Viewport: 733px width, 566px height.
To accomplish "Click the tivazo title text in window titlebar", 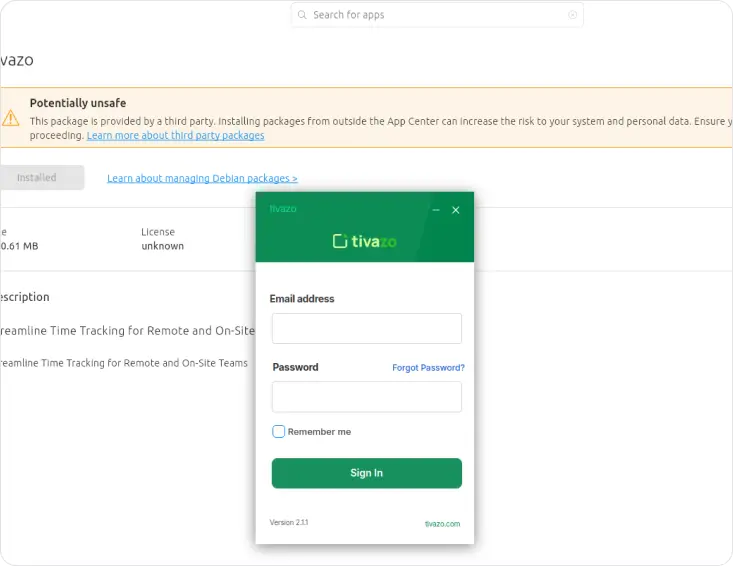I will (x=283, y=209).
